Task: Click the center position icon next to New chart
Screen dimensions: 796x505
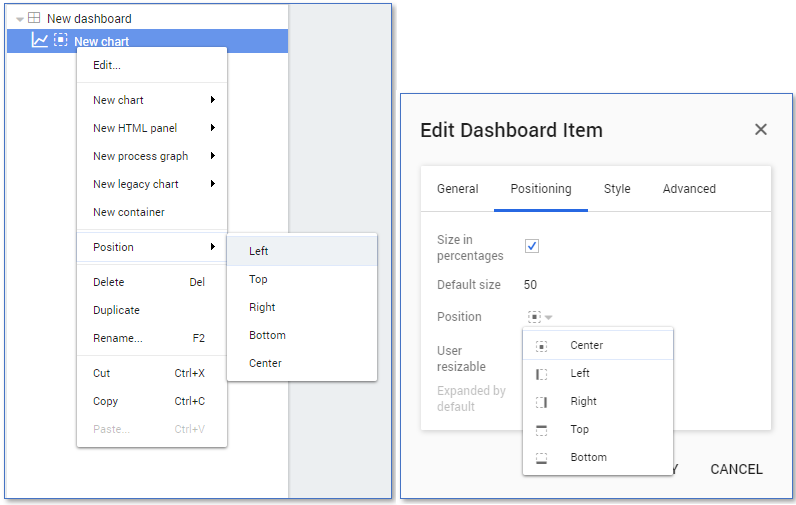Action: click(61, 41)
